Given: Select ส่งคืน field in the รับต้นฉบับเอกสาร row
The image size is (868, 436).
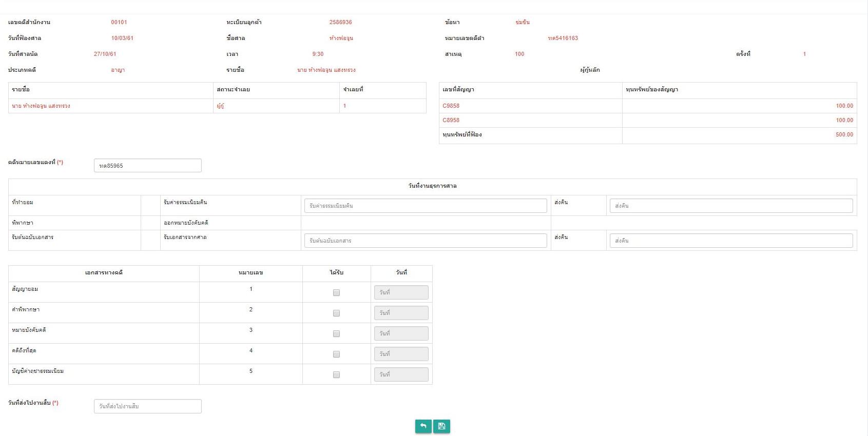Looking at the screenshot, I should tap(731, 241).
